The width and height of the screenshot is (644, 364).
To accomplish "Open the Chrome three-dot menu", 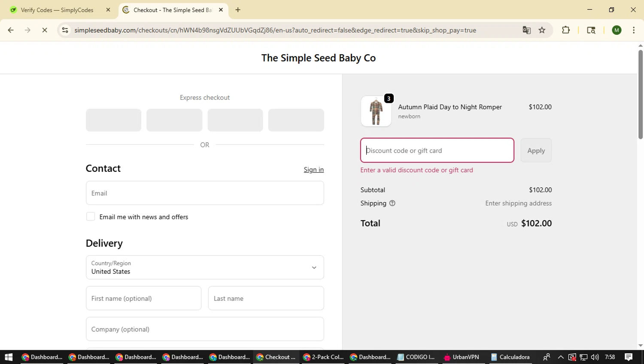I will point(634,30).
